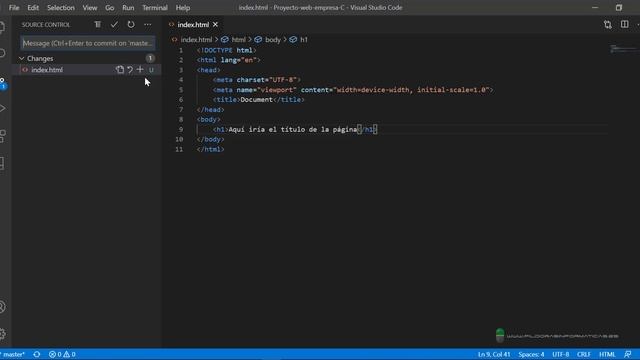Discard changes for index.html
Viewport: 640px width, 360px height.
(130, 70)
